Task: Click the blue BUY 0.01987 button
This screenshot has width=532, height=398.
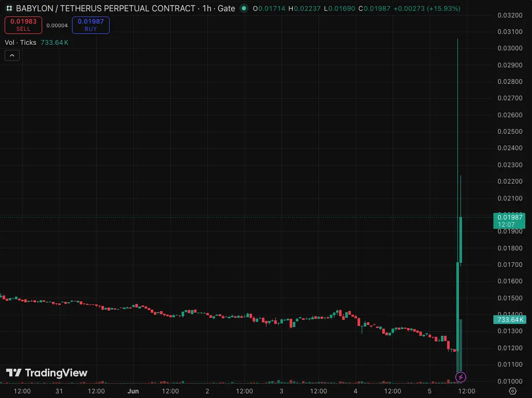Action: tap(91, 25)
